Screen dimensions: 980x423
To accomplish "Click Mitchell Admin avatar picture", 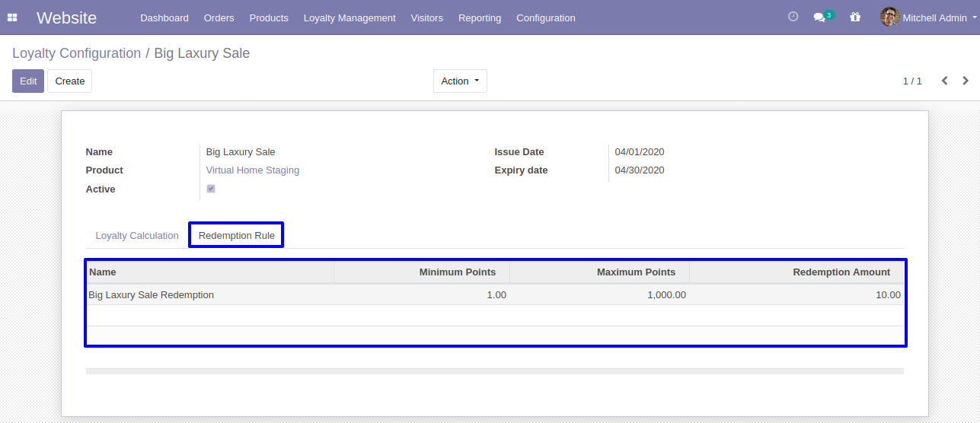I will click(x=889, y=17).
